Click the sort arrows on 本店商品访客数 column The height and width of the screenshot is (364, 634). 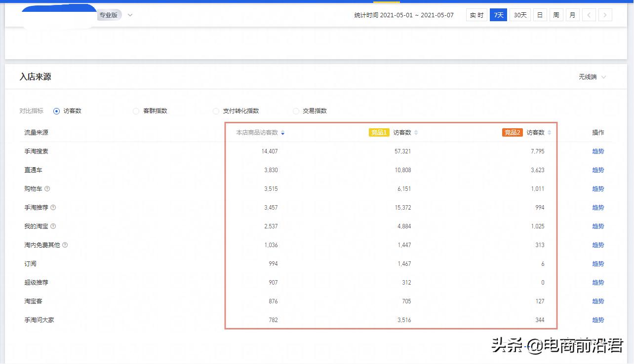pyautogui.click(x=283, y=132)
